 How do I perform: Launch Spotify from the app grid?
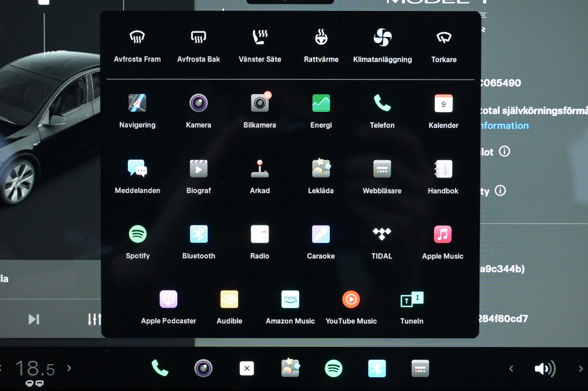click(138, 242)
